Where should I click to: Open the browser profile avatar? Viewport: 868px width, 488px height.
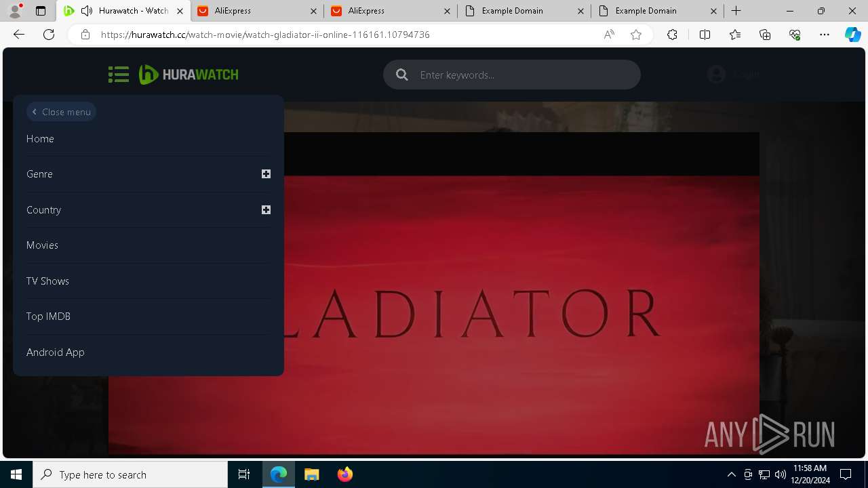(x=15, y=11)
